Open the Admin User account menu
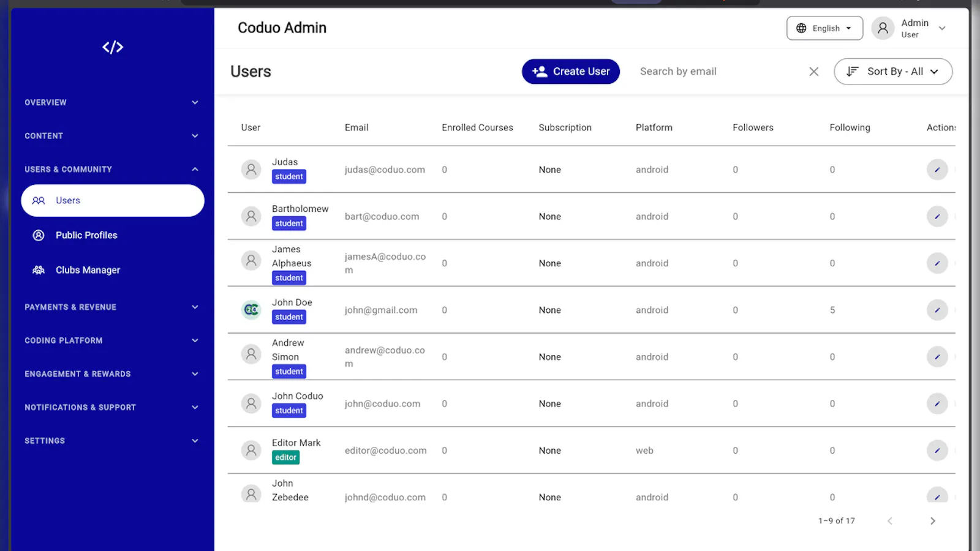This screenshot has width=980, height=551. pos(910,28)
